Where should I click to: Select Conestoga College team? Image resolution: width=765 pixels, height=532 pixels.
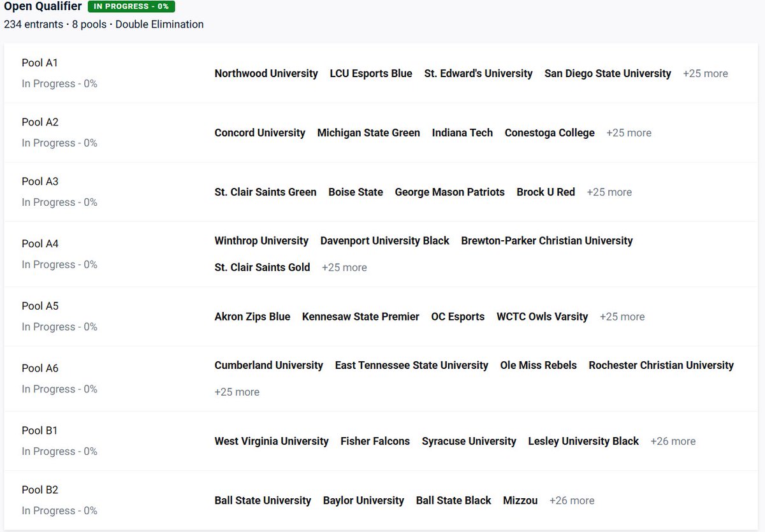pyautogui.click(x=550, y=133)
